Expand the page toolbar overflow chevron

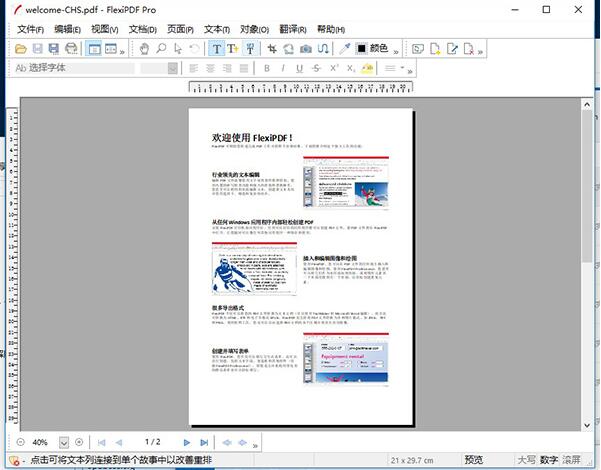point(481,51)
